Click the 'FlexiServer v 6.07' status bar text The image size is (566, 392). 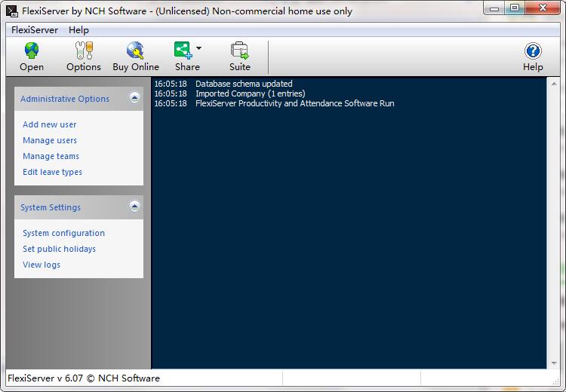84,378
